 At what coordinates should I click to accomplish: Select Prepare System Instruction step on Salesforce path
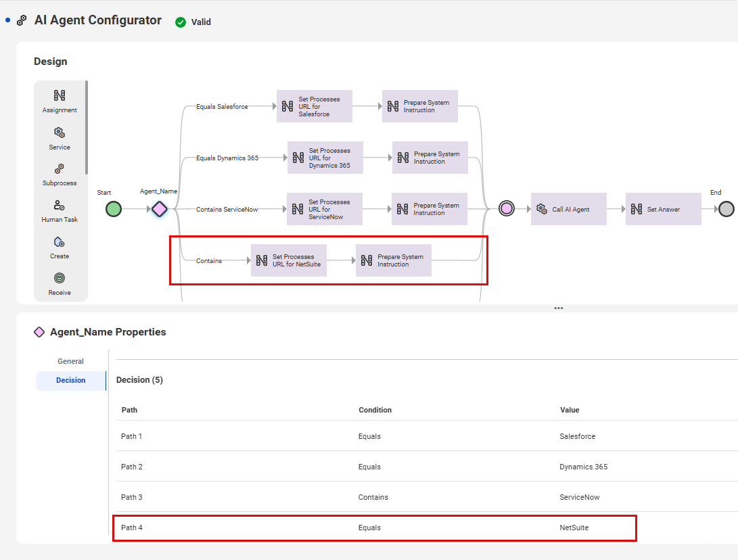[420, 106]
